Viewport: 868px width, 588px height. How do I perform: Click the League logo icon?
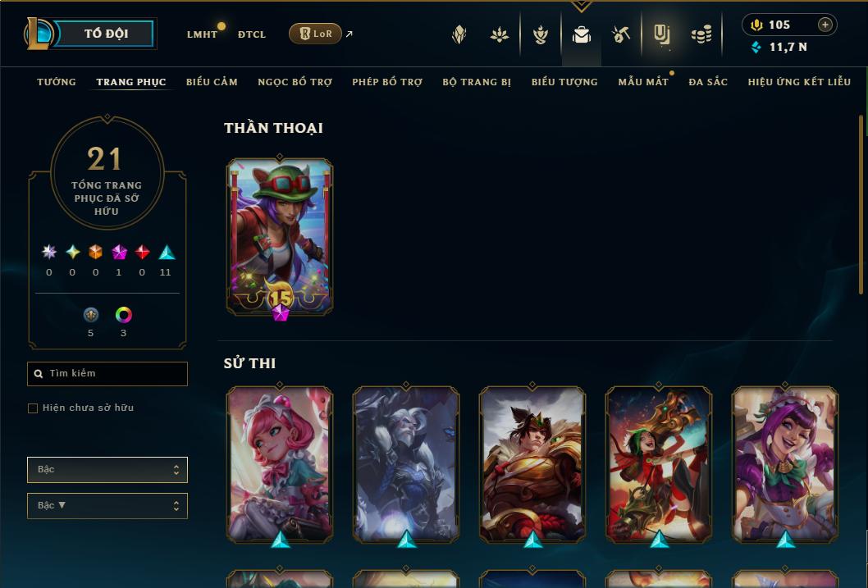point(38,33)
